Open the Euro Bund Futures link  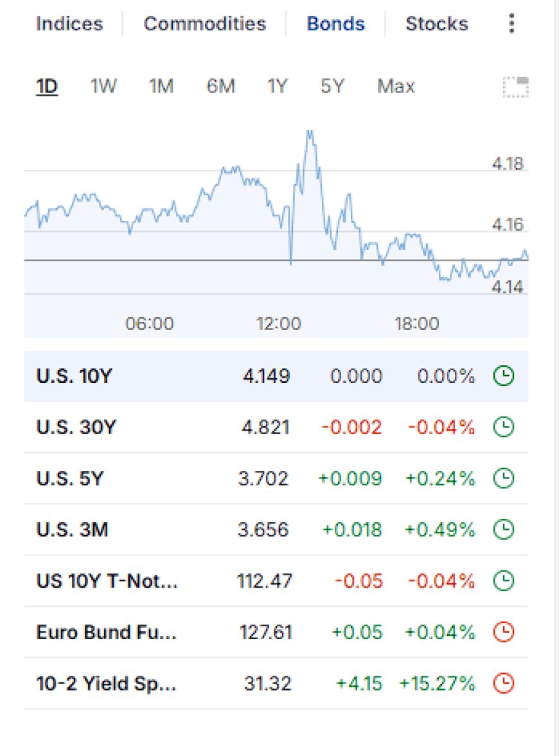pos(106,632)
